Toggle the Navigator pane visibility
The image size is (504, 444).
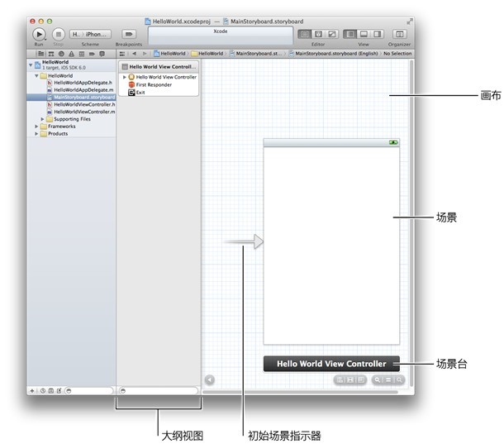coord(350,34)
